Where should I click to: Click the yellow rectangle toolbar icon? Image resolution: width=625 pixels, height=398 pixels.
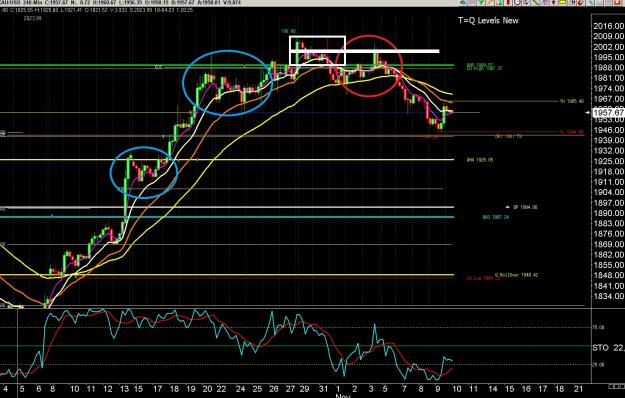point(562,2)
